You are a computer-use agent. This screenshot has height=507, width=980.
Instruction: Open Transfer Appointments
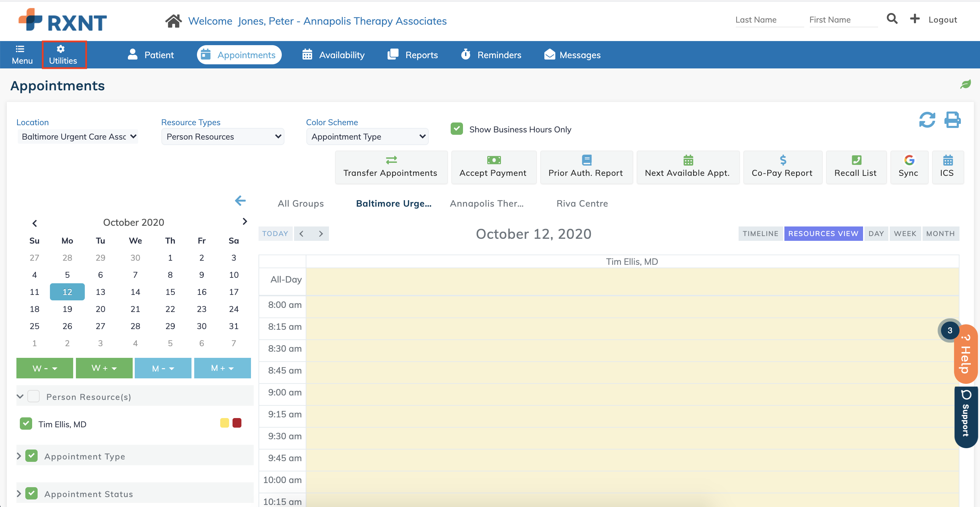(391, 167)
